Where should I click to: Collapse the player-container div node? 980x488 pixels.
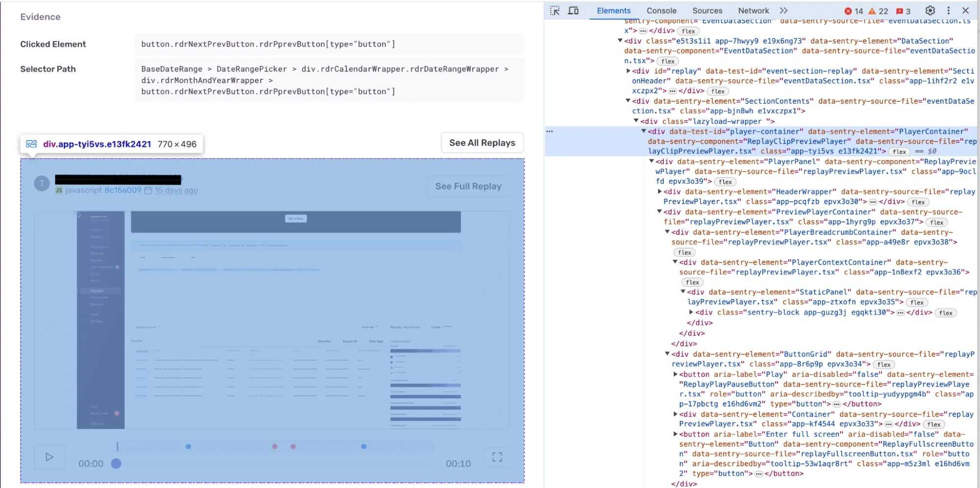[x=644, y=131]
